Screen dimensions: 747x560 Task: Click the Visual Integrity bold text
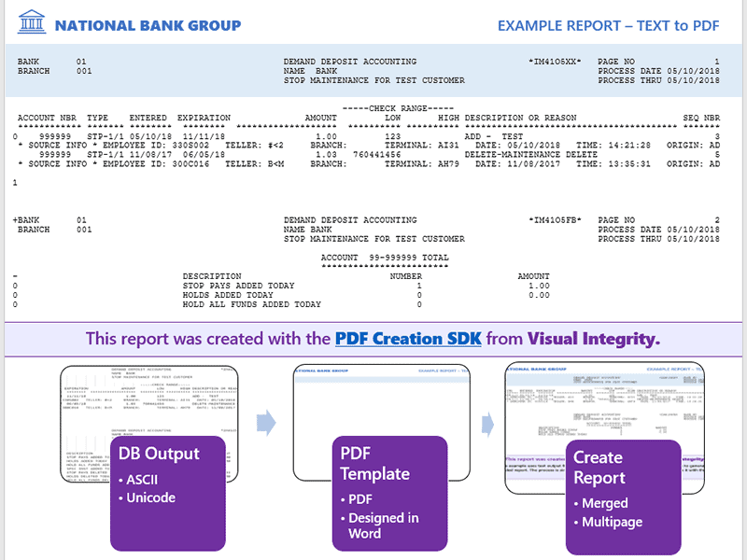[594, 339]
